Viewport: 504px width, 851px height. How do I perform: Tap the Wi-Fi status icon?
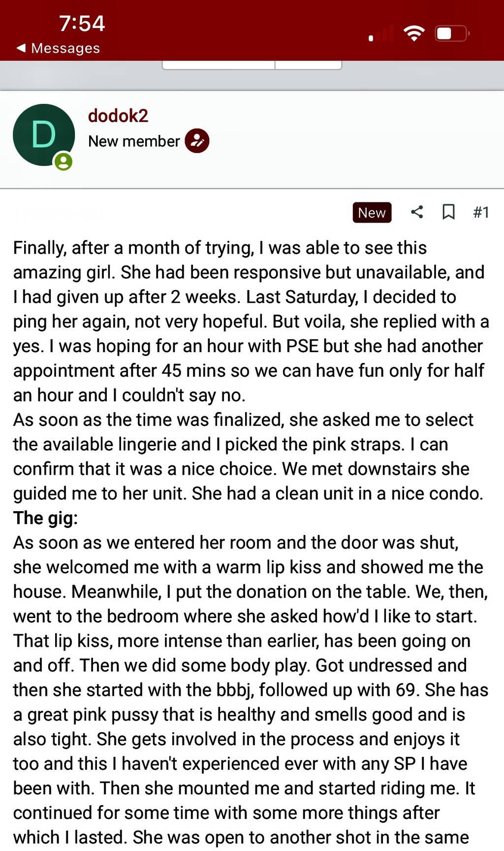click(x=414, y=33)
